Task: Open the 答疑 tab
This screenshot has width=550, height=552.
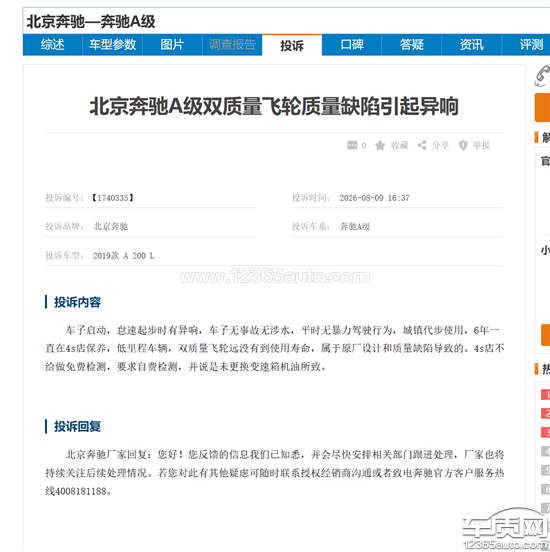Action: coord(412,45)
